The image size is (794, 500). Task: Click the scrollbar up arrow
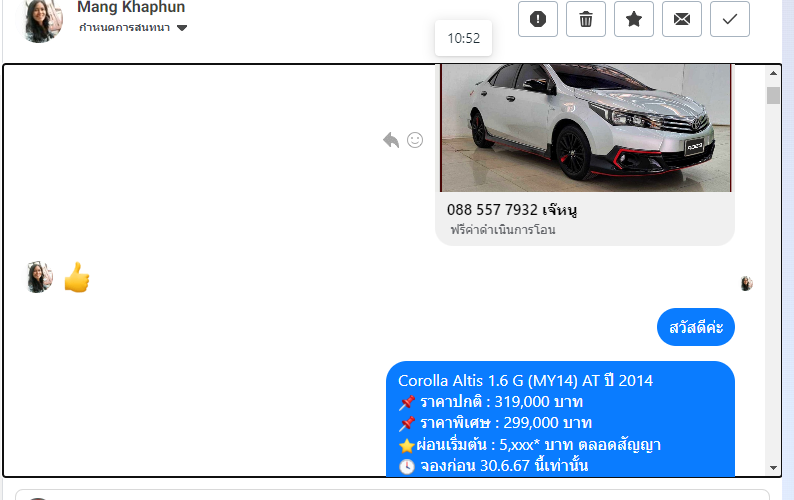[x=773, y=73]
